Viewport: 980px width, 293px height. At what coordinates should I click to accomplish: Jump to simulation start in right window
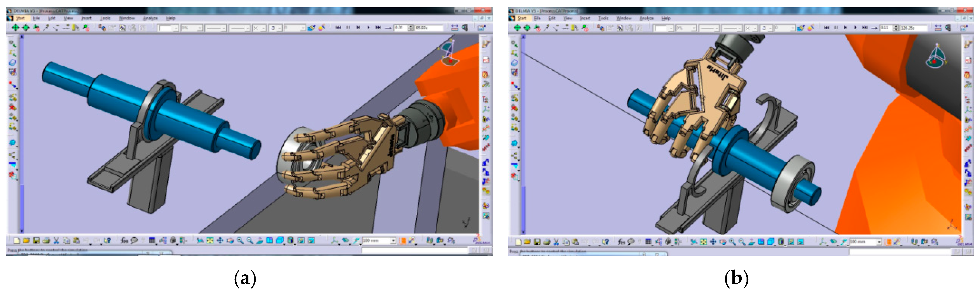[826, 28]
